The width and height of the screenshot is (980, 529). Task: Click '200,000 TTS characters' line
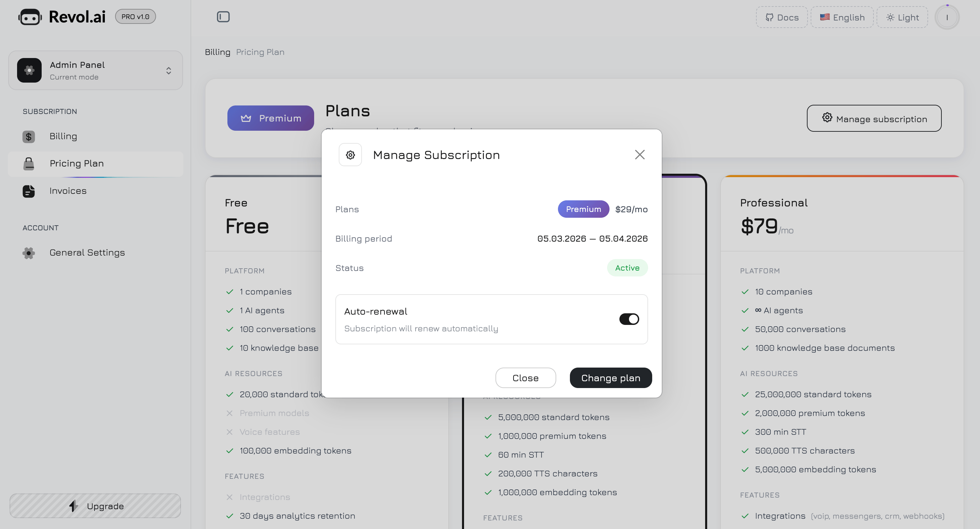coord(547,473)
